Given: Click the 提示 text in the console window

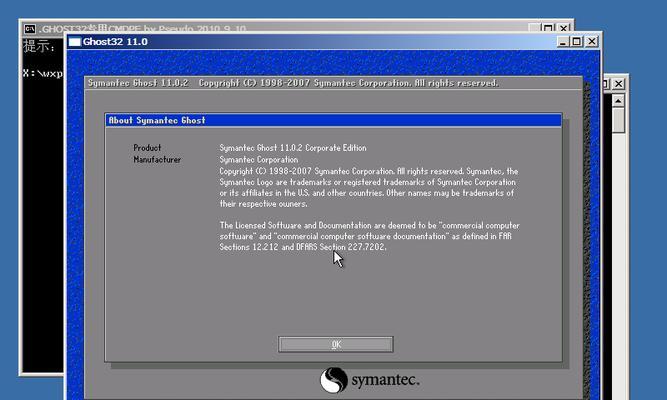Looking at the screenshot, I should tap(39, 46).
